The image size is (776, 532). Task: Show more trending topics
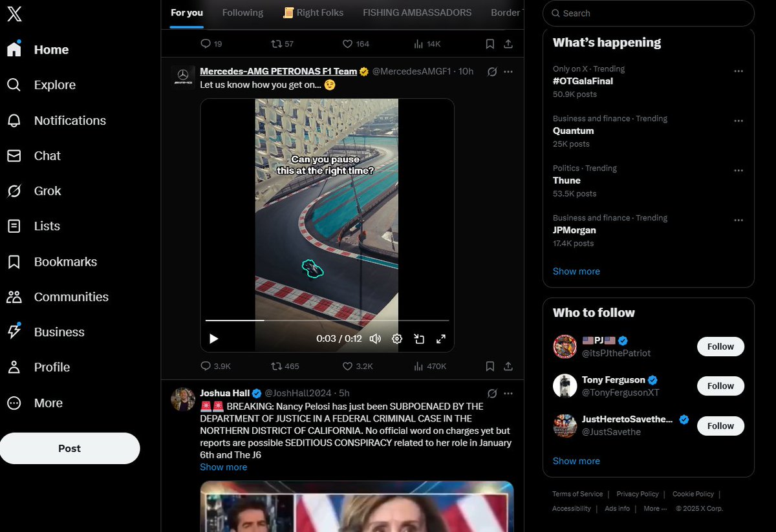click(576, 271)
